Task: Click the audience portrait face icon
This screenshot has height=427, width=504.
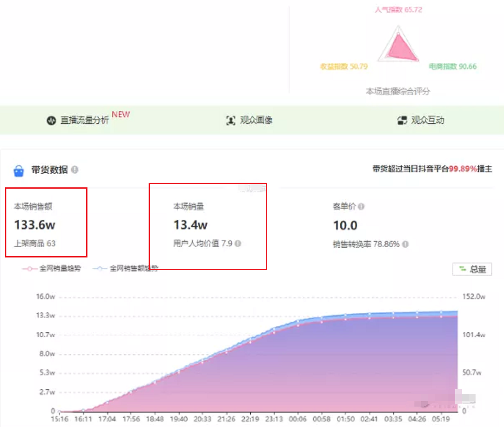Action: tap(231, 121)
